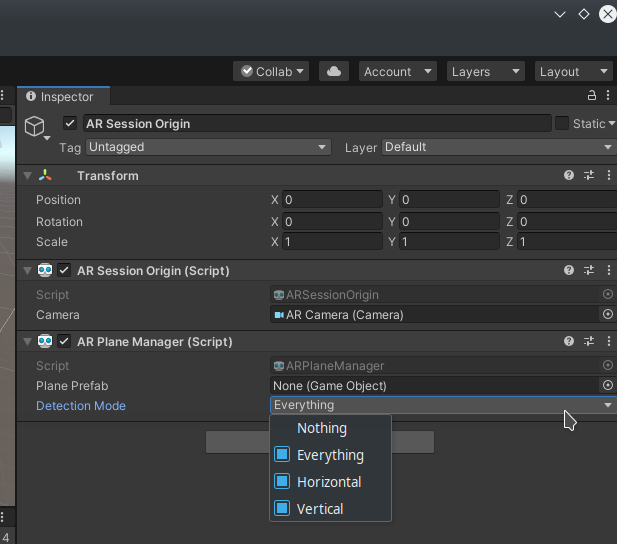Click the Plane Prefab None field
Viewport: 617px width, 544px height.
click(x=434, y=385)
